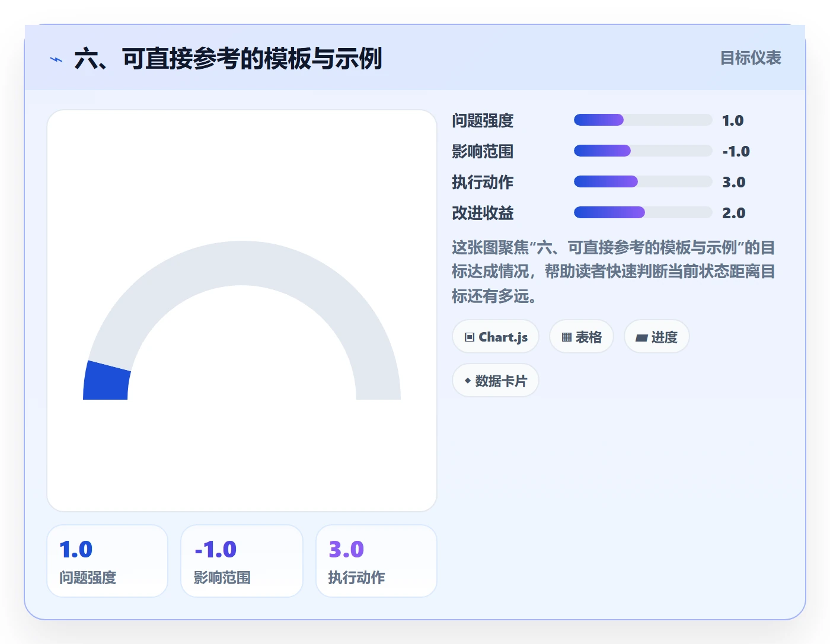This screenshot has width=830, height=644.
Task: Click the 影响范围 label in metric list
Action: (x=483, y=151)
